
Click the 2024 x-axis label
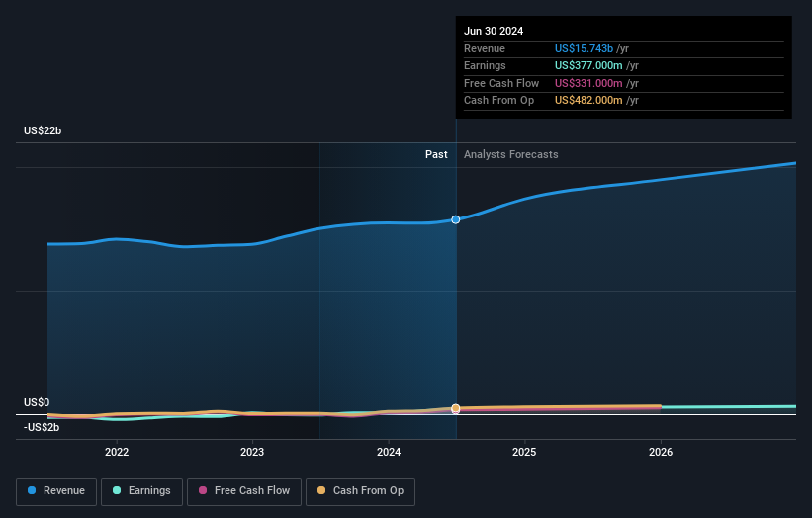[x=389, y=453]
